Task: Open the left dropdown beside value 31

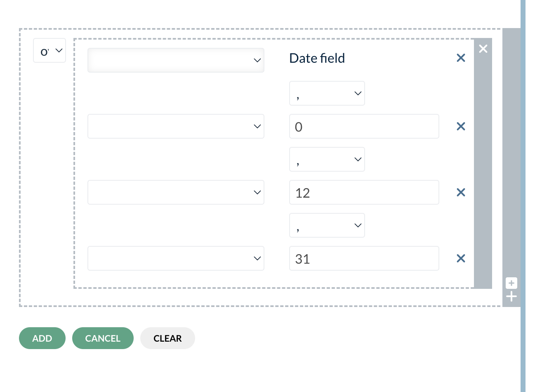Action: 176,258
